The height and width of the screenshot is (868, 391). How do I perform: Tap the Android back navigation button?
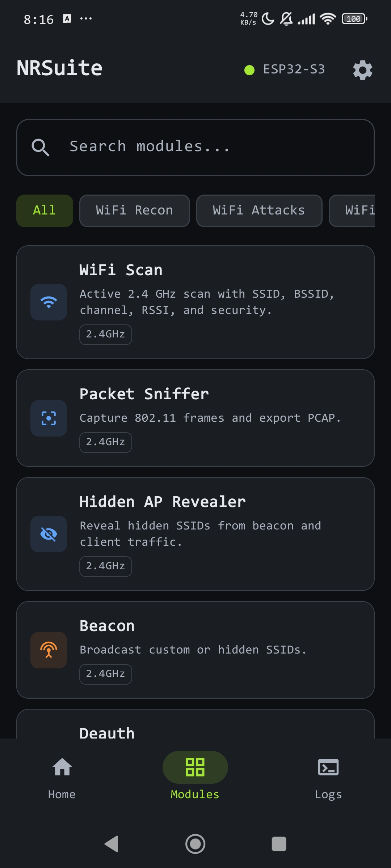click(x=112, y=844)
